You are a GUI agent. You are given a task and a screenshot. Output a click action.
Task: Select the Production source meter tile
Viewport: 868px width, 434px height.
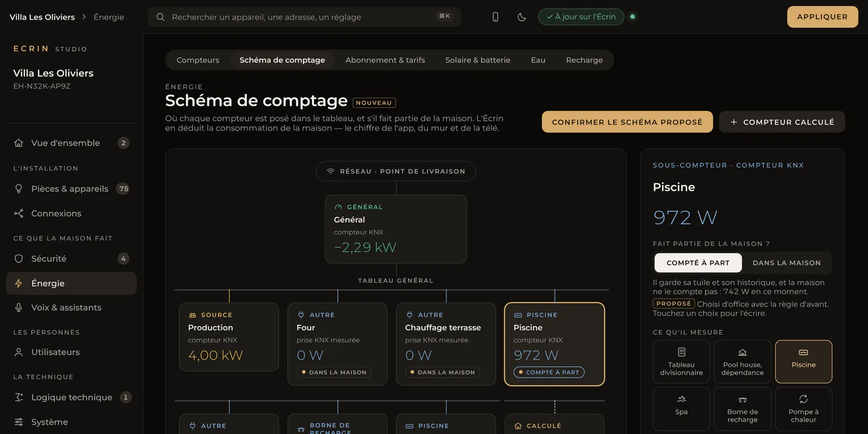pyautogui.click(x=229, y=337)
